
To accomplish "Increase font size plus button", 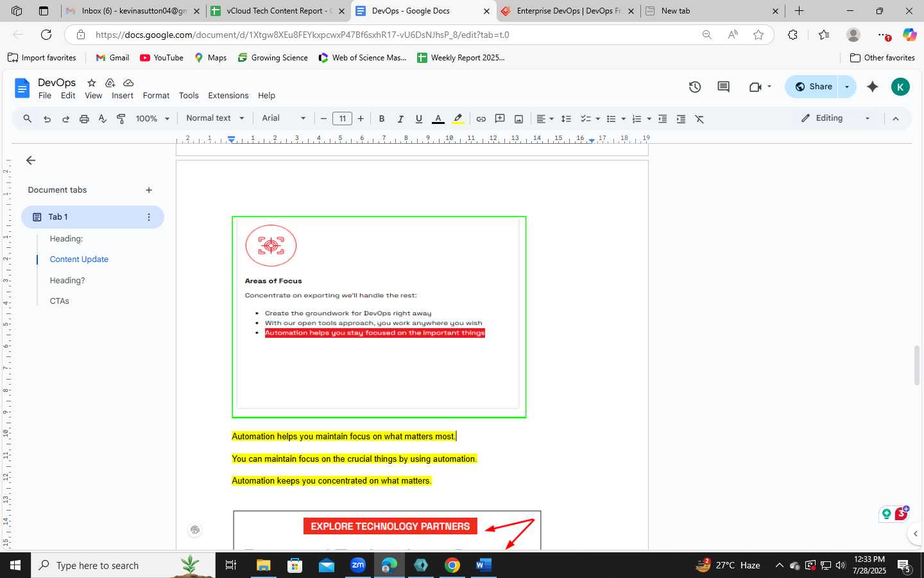I will coord(361,119).
